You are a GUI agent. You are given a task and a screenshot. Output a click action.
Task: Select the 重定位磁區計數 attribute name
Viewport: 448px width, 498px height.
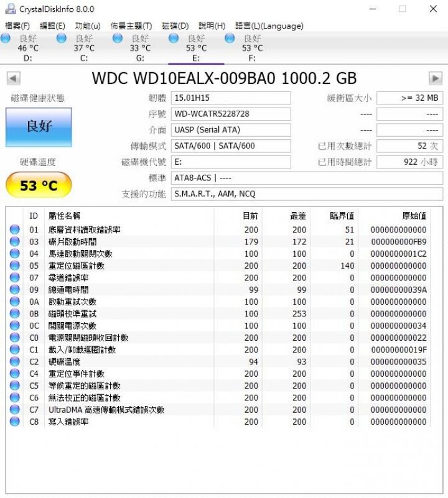click(x=77, y=265)
